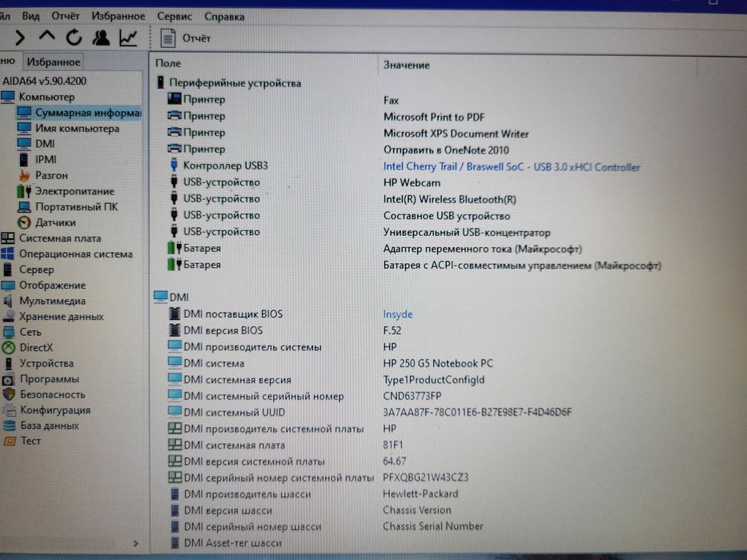Click the База данных database icon
This screenshot has width=747, height=560.
coord(9,426)
